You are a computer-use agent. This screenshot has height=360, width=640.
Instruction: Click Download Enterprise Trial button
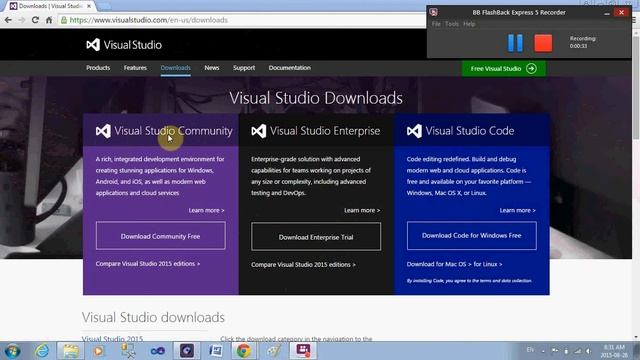pos(316,237)
